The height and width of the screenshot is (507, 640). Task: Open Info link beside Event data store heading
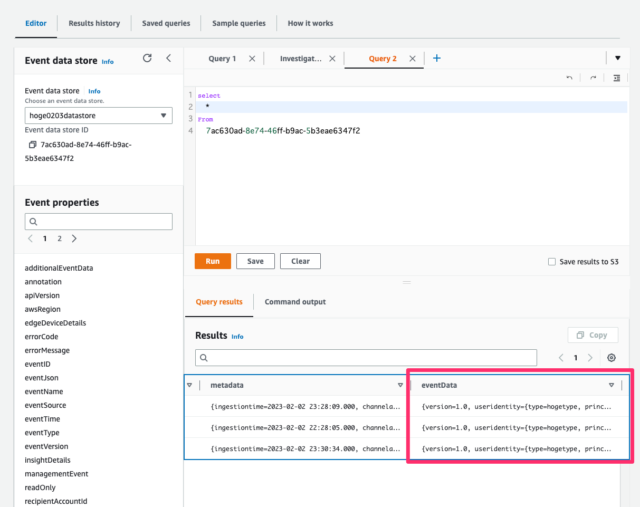coord(108,62)
